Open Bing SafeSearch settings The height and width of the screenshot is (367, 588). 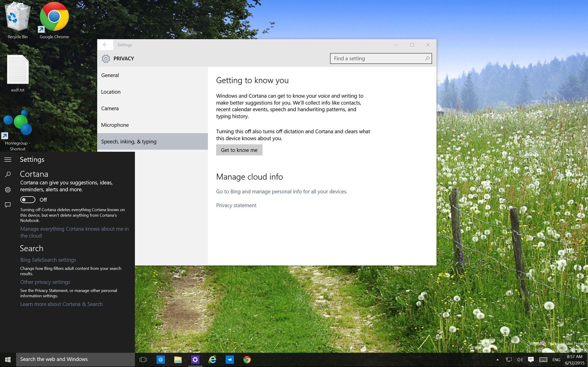tap(48, 260)
